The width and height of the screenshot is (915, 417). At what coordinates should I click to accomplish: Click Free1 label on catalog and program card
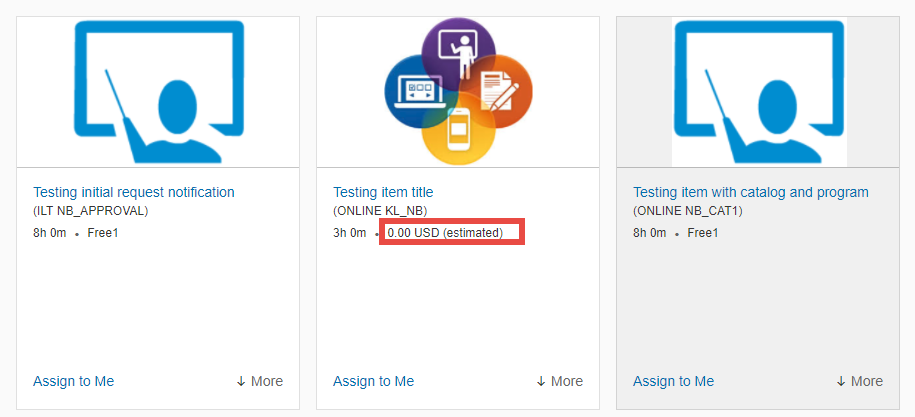coord(703,233)
